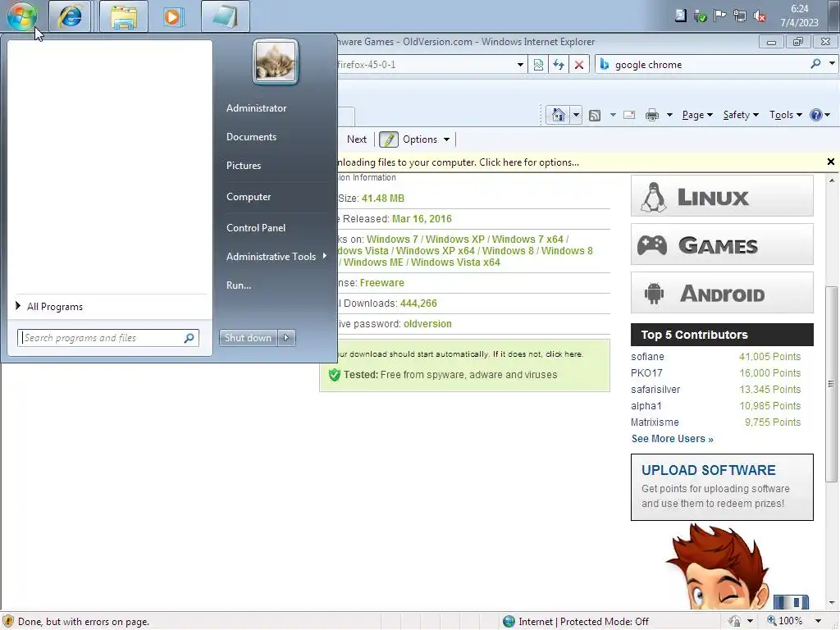This screenshot has height=630, width=840.
Task: Click the red Stop loading icon
Action: 579,65
